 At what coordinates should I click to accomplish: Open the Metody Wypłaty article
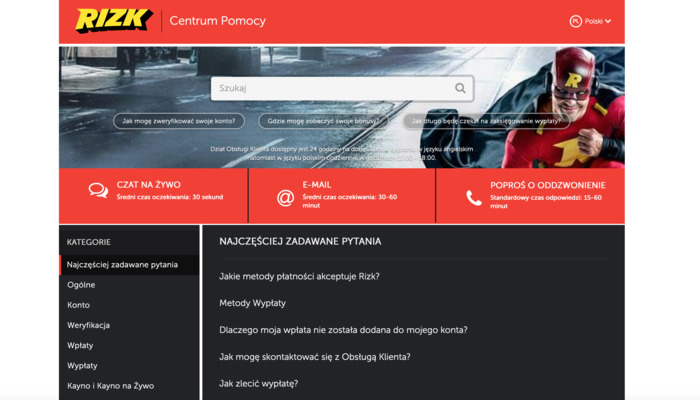click(x=252, y=303)
